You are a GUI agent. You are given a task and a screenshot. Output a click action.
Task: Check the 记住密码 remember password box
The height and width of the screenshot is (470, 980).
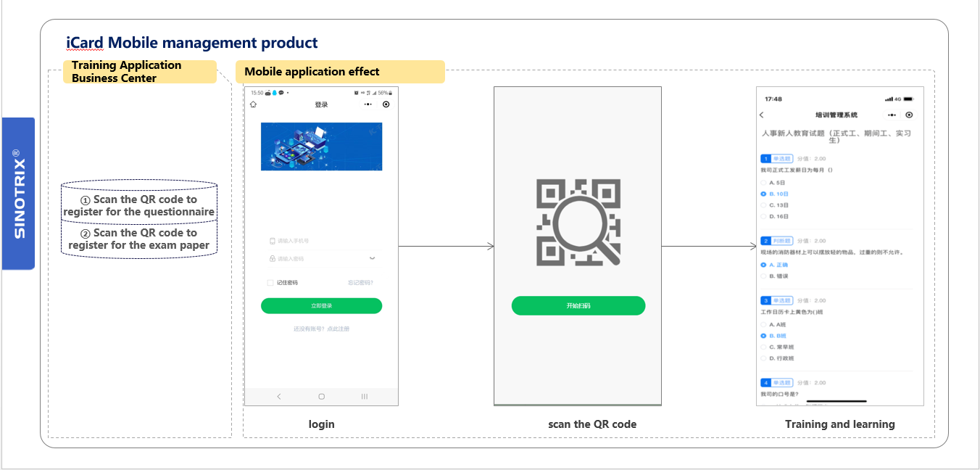click(x=270, y=283)
